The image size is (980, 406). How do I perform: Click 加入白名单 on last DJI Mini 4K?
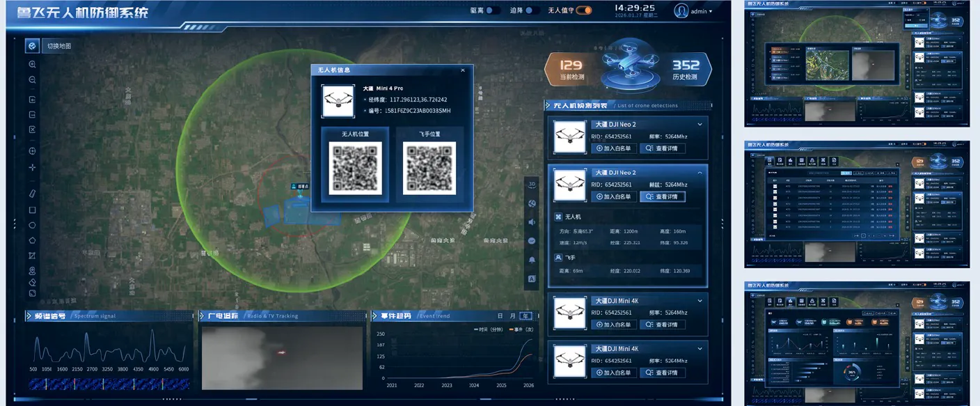point(613,373)
